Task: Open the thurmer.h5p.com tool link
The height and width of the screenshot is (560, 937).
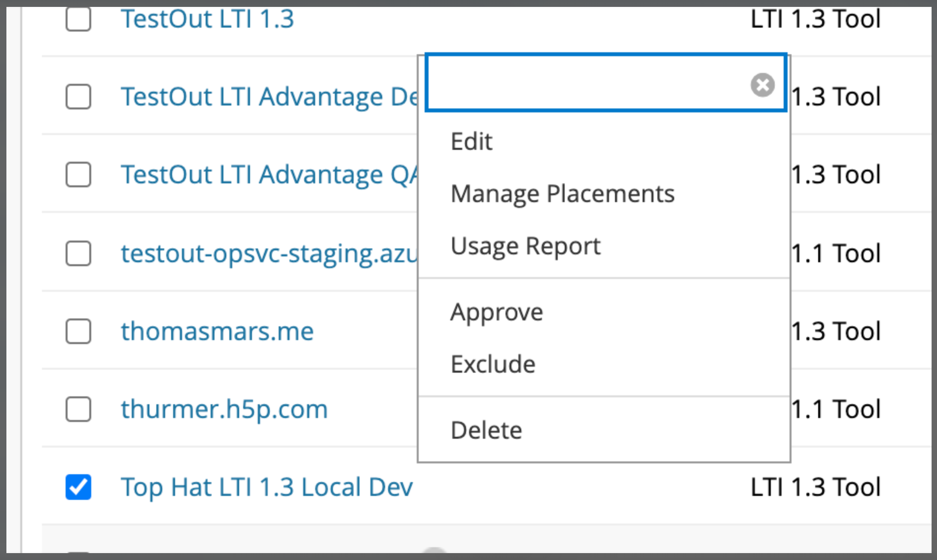Action: coord(224,409)
